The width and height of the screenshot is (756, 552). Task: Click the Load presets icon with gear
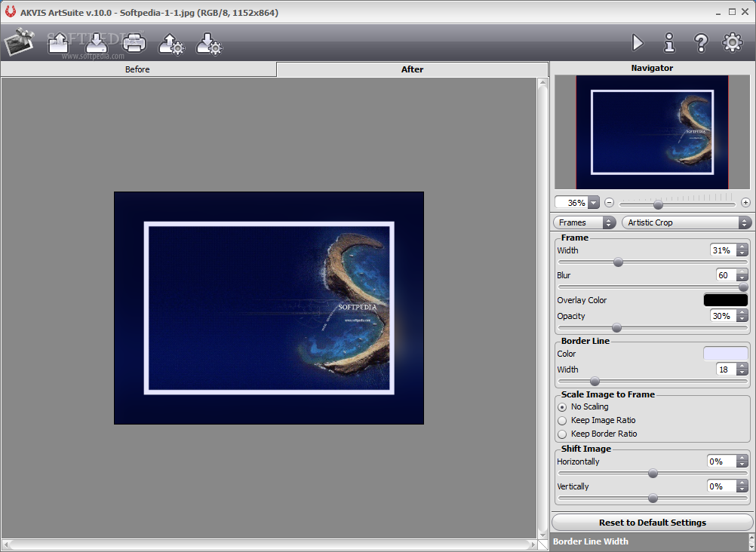click(x=171, y=43)
